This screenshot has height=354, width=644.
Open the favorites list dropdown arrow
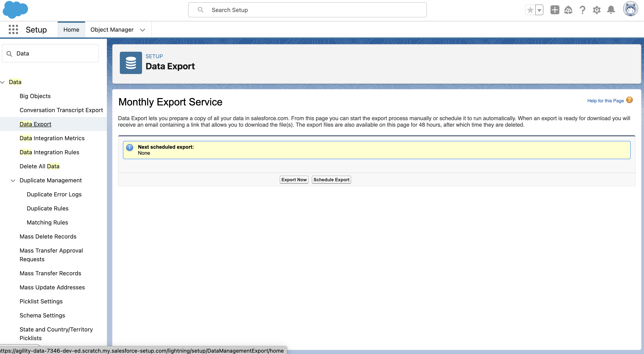(539, 10)
